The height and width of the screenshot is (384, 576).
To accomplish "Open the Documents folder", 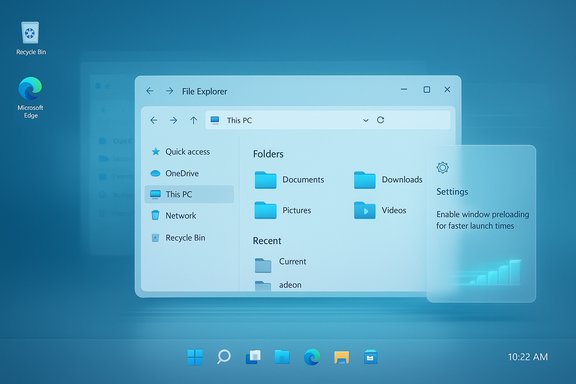I will 289,180.
